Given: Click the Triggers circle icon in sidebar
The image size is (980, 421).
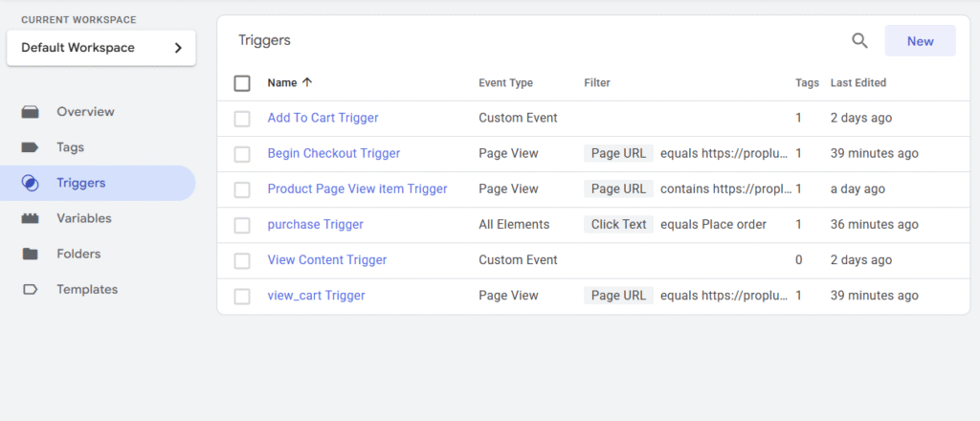Looking at the screenshot, I should point(30,183).
